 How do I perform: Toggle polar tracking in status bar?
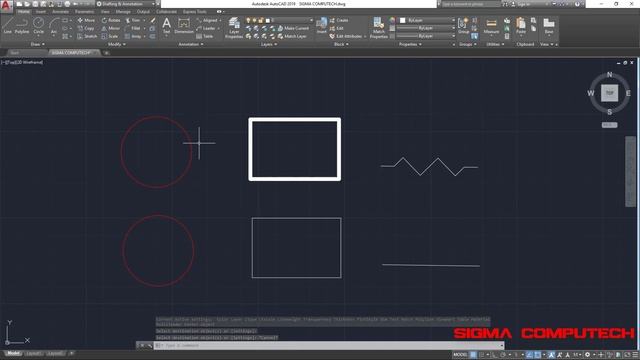pyautogui.click(x=503, y=355)
